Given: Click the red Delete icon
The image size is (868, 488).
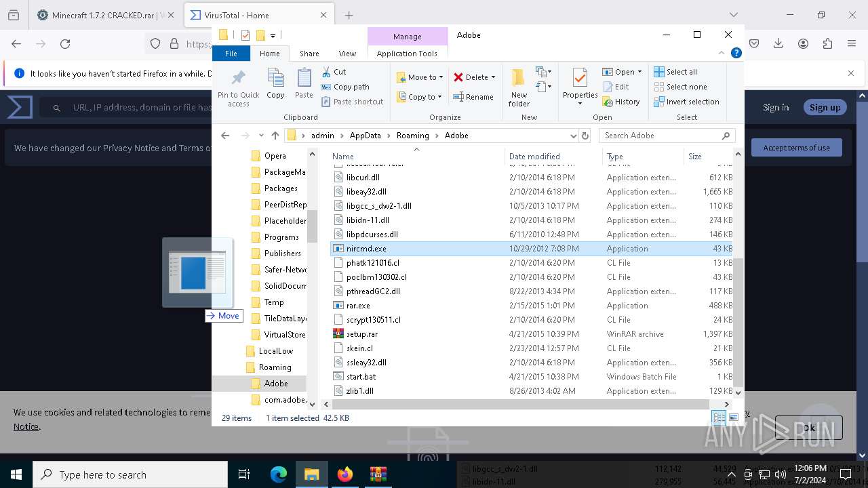Looking at the screenshot, I should (458, 77).
